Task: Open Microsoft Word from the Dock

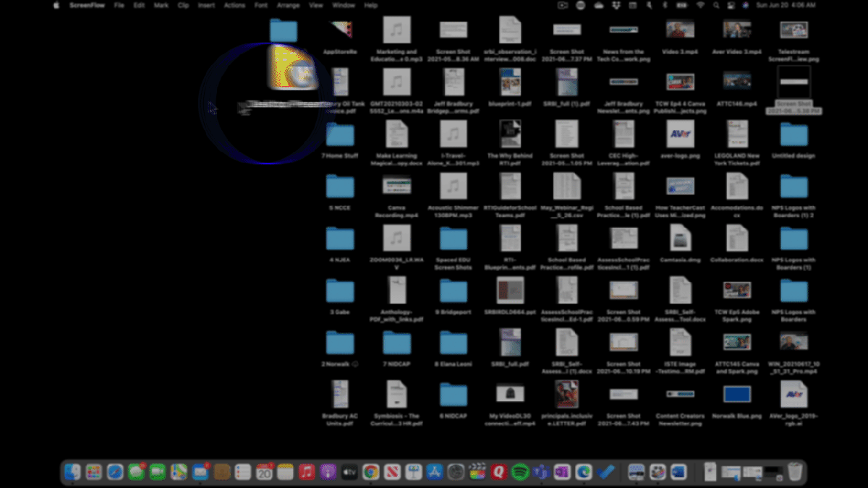Action: tap(678, 472)
